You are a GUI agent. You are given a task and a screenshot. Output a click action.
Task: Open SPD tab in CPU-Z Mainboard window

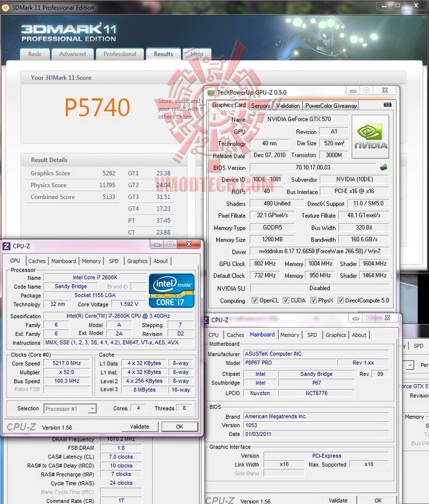(312, 335)
